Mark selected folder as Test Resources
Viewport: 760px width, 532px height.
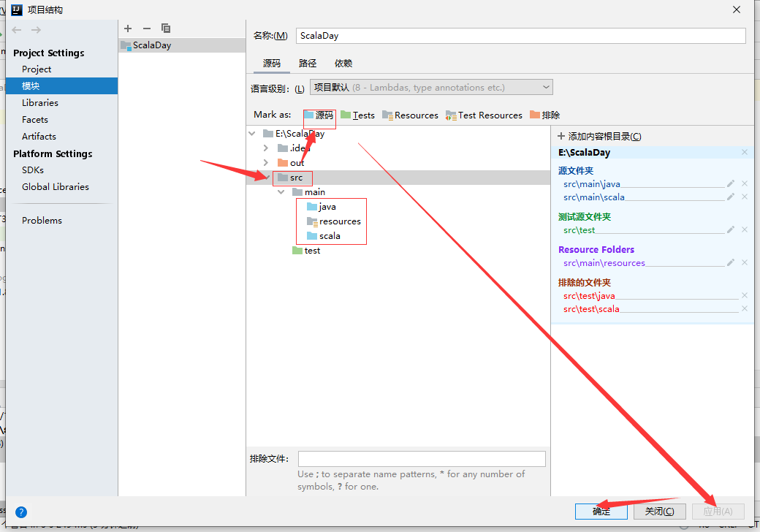pos(484,115)
